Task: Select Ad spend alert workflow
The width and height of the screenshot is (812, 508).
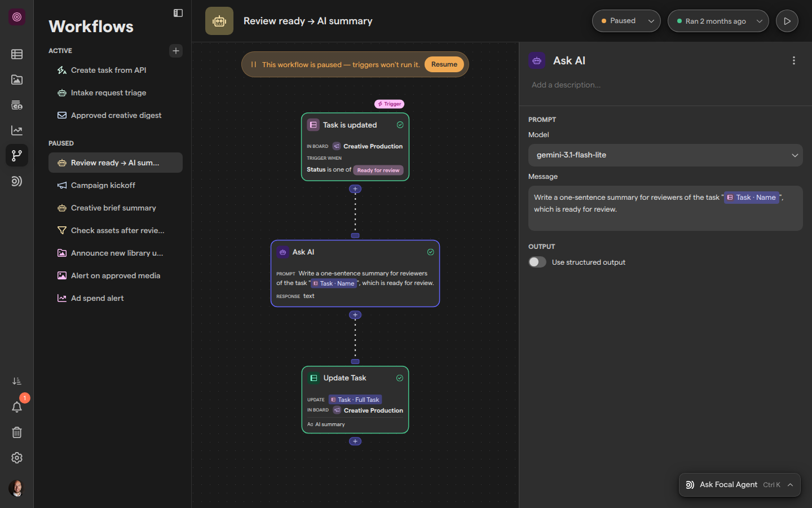Action: pos(116,298)
